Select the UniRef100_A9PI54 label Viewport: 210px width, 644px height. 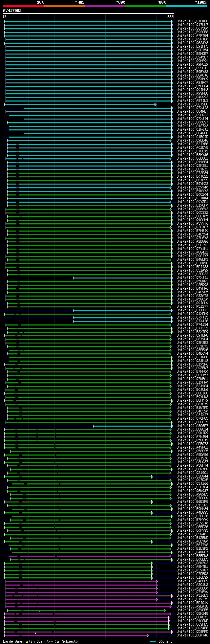click(192, 50)
